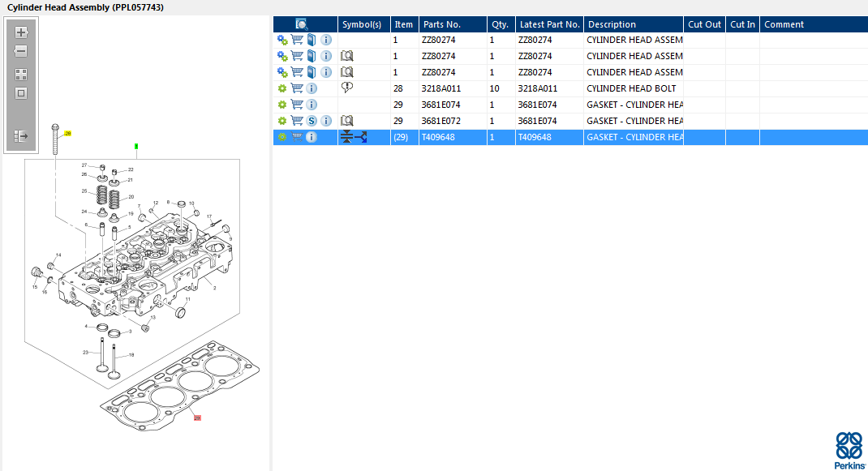The width and height of the screenshot is (868, 471).
Task: Click the Cut Out column header
Action: (704, 24)
